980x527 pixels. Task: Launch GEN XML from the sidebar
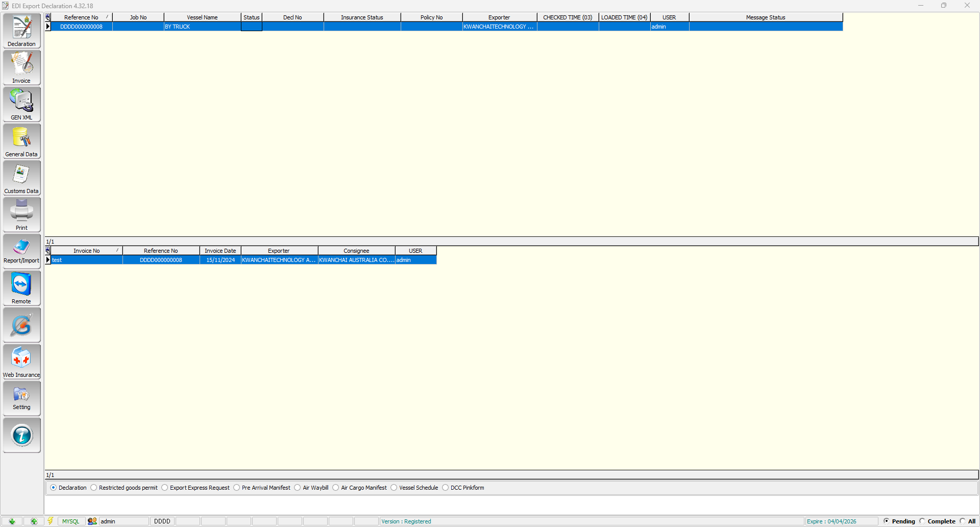click(21, 104)
